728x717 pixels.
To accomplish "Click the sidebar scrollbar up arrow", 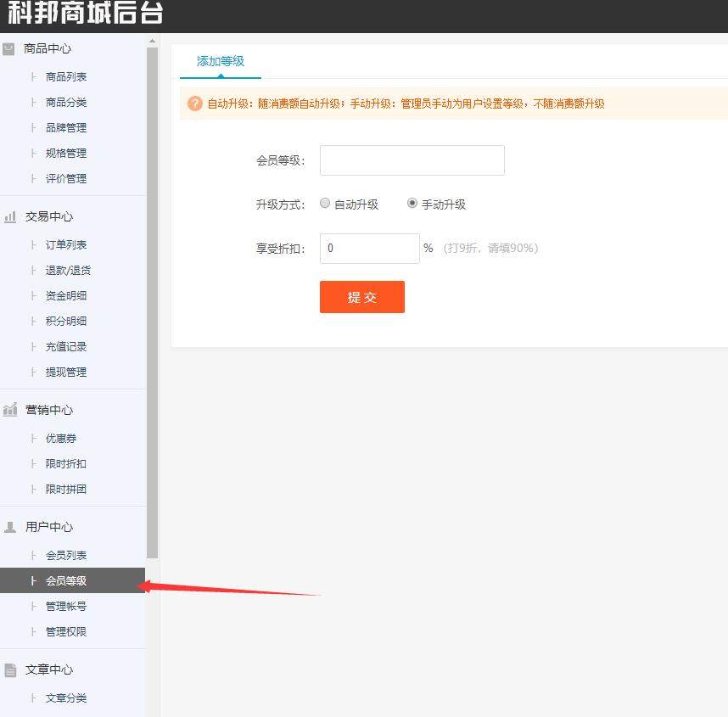I will point(152,42).
